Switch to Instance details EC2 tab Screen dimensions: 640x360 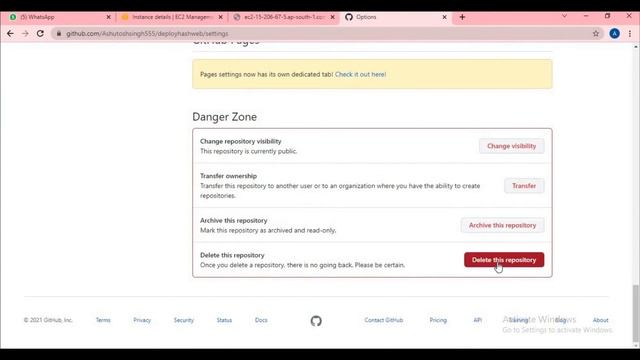(x=171, y=17)
